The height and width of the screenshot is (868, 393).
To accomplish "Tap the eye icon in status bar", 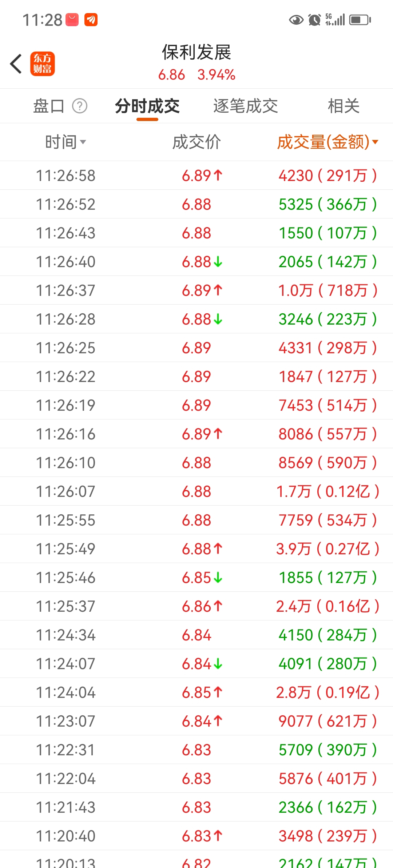I will tap(296, 20).
